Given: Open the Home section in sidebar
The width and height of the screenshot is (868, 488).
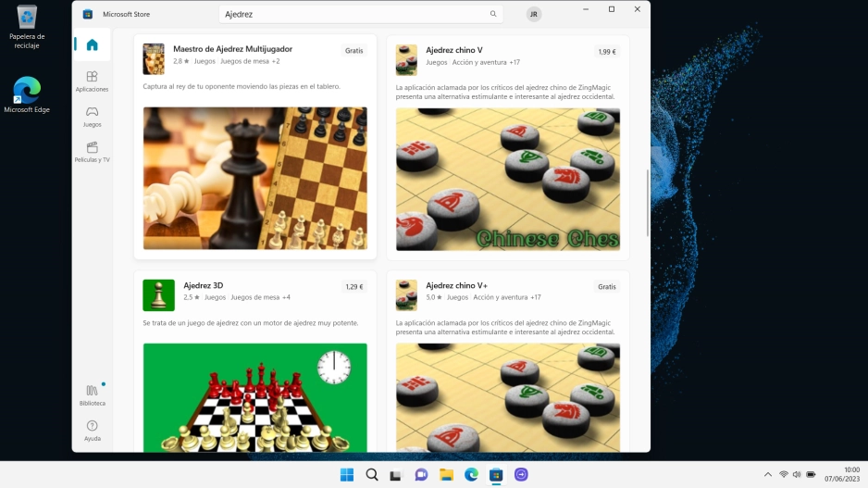Looking at the screenshot, I should [92, 45].
